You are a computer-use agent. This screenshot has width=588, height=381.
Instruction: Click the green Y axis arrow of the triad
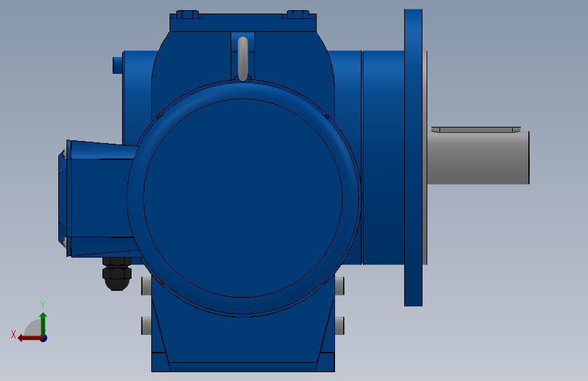[x=43, y=324]
